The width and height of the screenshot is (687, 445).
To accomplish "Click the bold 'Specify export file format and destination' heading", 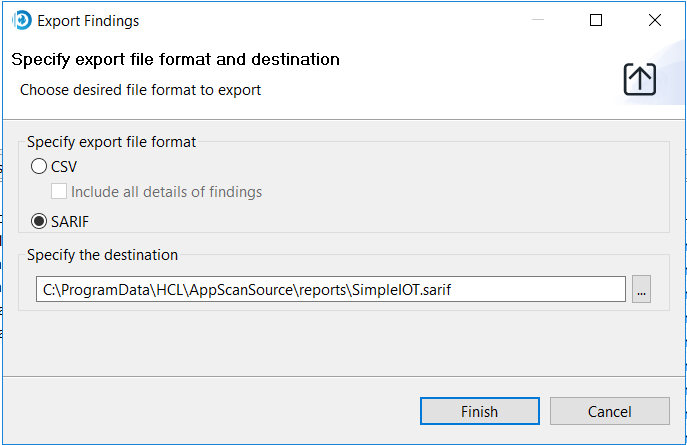I will 175,60.
